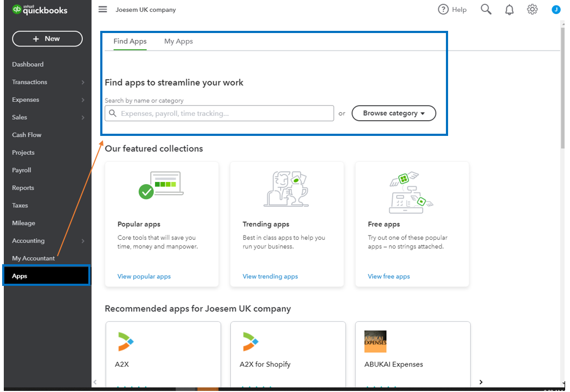Viewport: 570px width, 392px height.
Task: Open Sales in the sidebar
Action: pyautogui.click(x=20, y=117)
